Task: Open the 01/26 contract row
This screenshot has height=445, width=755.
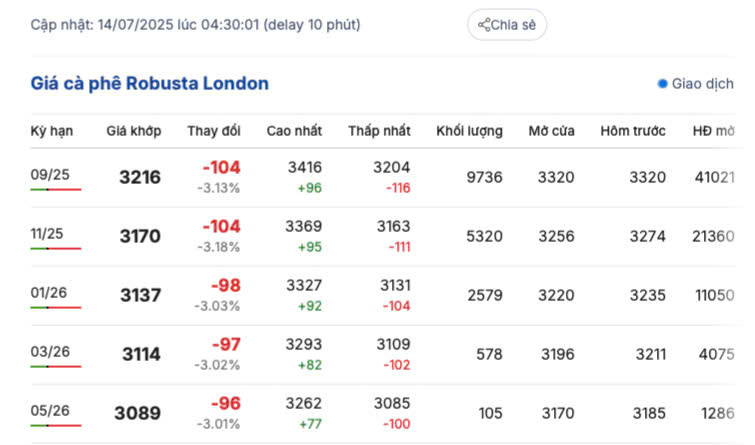Action: 47,292
